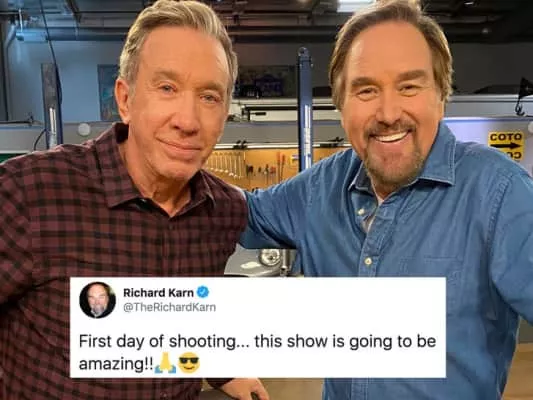The width and height of the screenshot is (533, 400).
Task: Click the white button on denim shirt
Action: (x=367, y=261)
